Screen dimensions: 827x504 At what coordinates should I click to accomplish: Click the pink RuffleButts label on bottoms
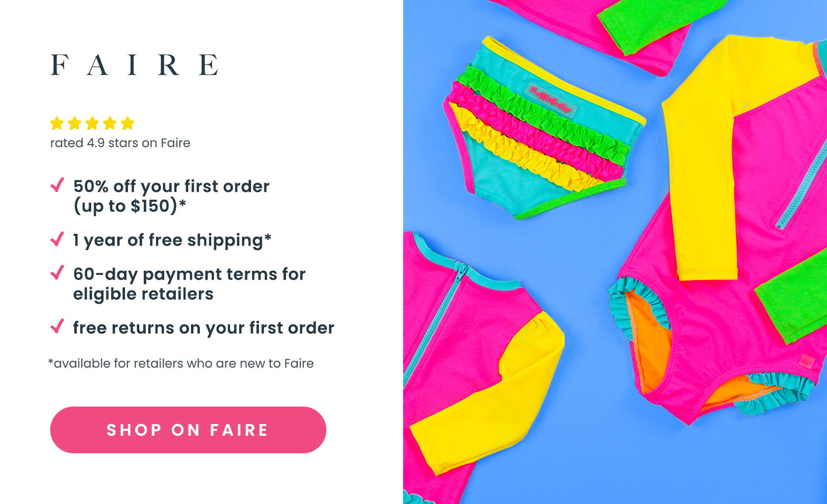(x=551, y=98)
